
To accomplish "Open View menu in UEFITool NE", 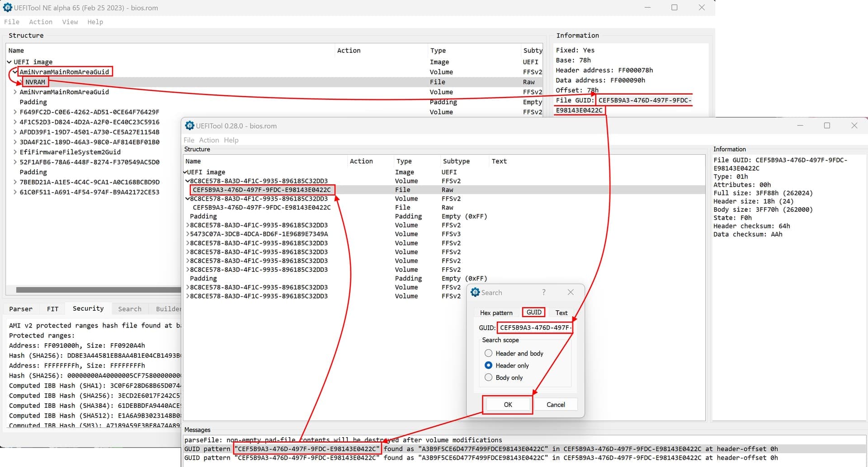I will (70, 22).
